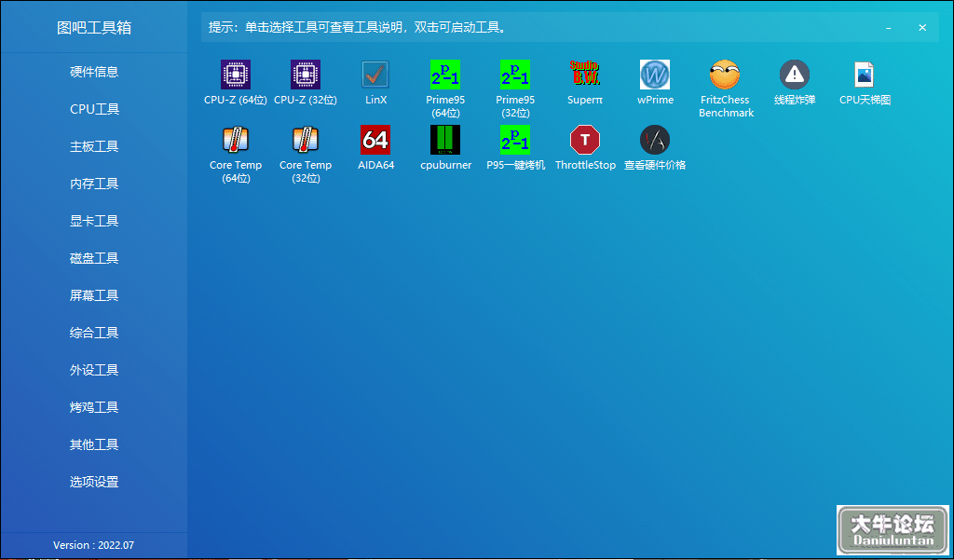954x560 pixels.
Task: Switch to the CPU工具 category
Action: (94, 109)
